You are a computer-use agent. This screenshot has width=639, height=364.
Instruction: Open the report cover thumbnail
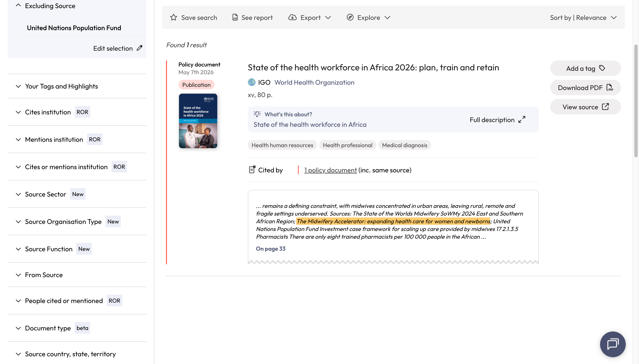[198, 121]
